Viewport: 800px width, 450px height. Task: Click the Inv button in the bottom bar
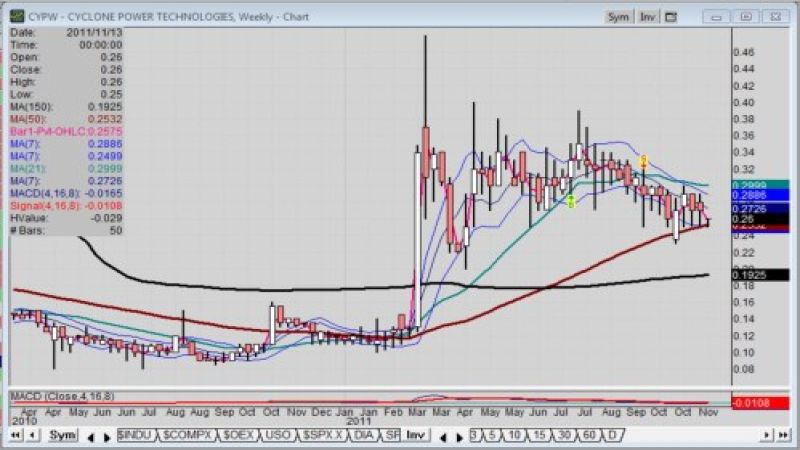pos(415,435)
